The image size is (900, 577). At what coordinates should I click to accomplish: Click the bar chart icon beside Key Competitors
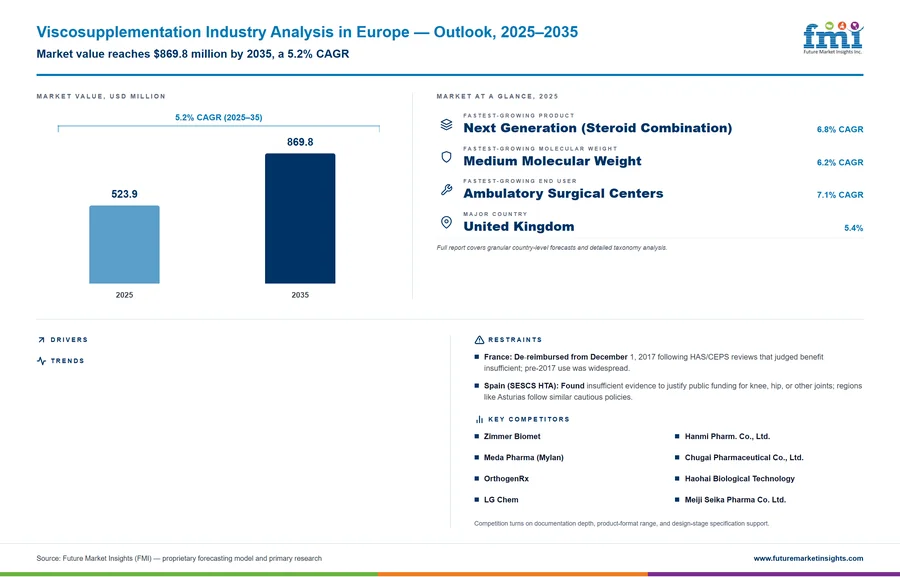(479, 420)
